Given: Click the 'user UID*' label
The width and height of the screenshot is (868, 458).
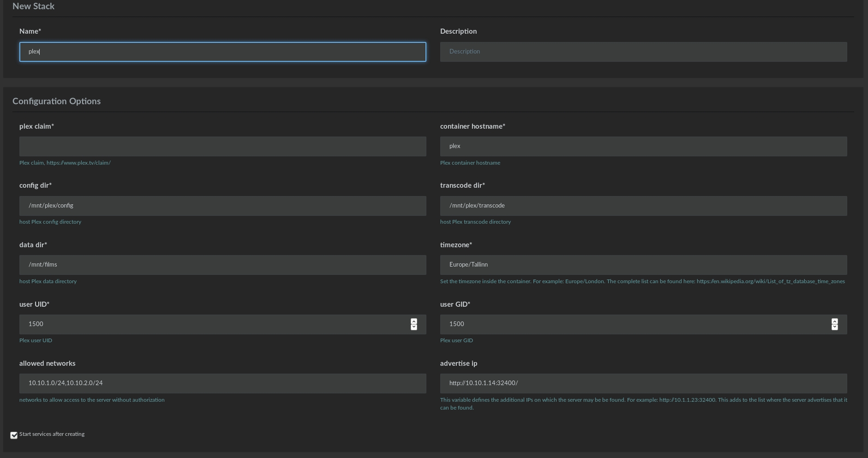Looking at the screenshot, I should tap(34, 304).
